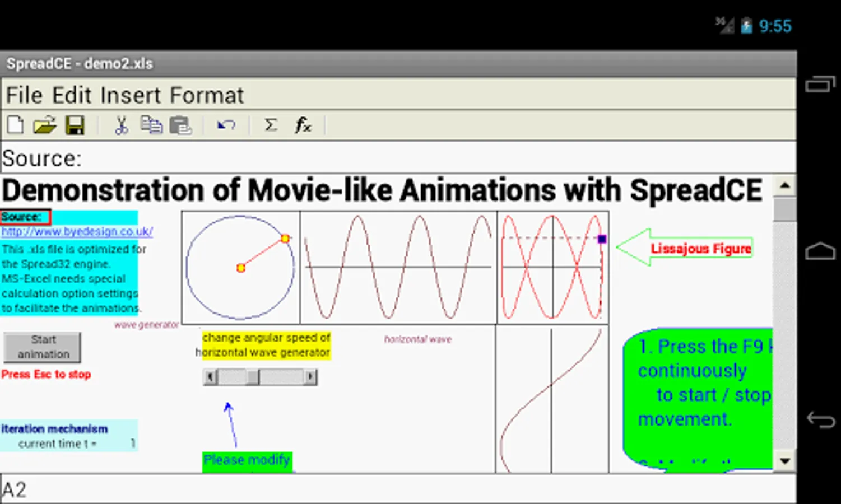The image size is (841, 504).
Task: Open function wizard via fx icon
Action: [303, 125]
